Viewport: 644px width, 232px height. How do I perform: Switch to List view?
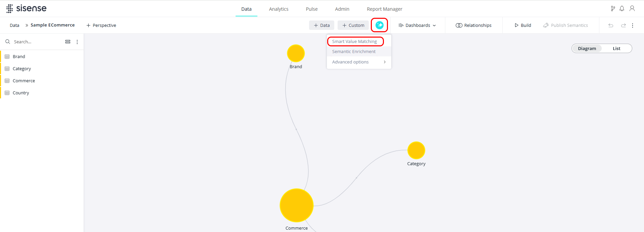(616, 48)
